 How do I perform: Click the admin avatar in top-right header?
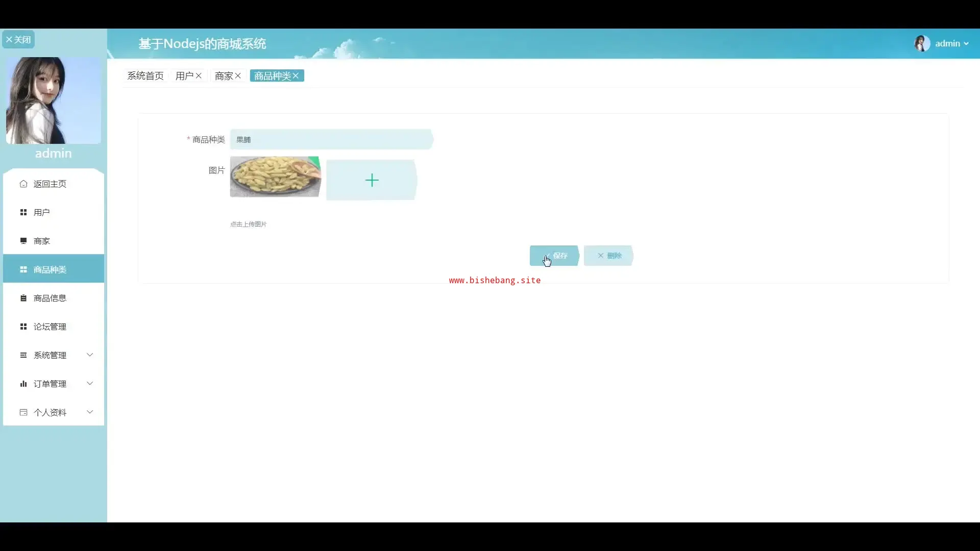pos(922,43)
